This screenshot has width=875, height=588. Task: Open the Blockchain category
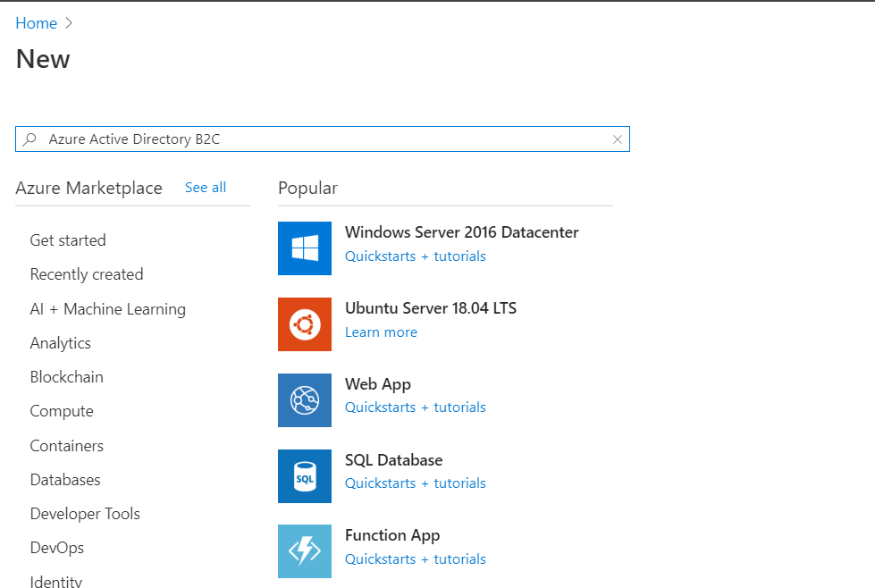click(x=66, y=377)
